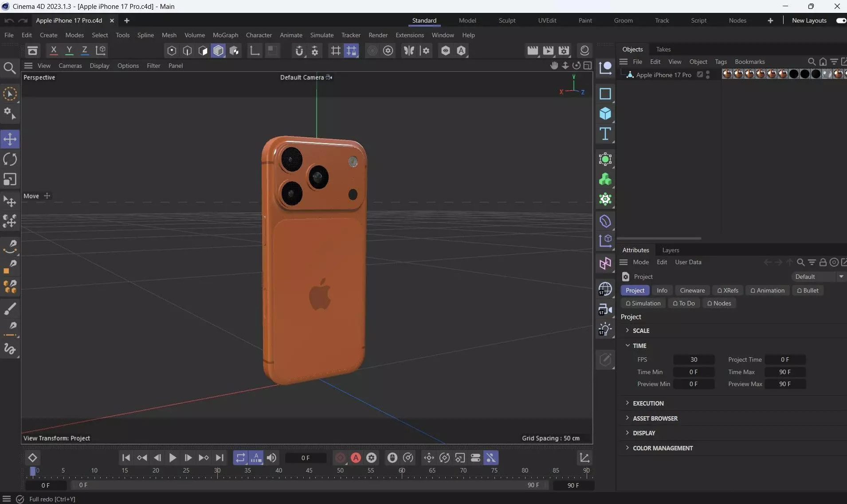Open the viewport search magnifier icon
The width and height of the screenshot is (847, 504).
point(10,68)
